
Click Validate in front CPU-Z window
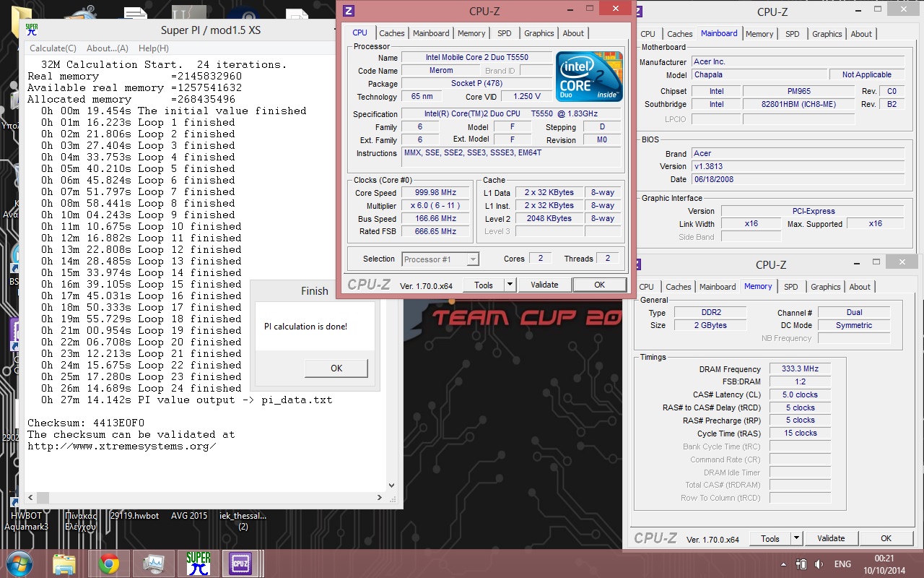pyautogui.click(x=544, y=285)
